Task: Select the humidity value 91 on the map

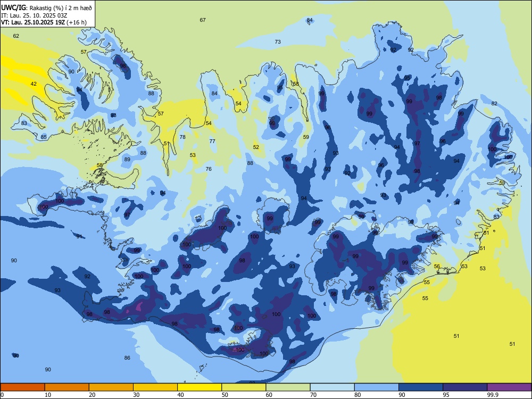Action: [79, 237]
